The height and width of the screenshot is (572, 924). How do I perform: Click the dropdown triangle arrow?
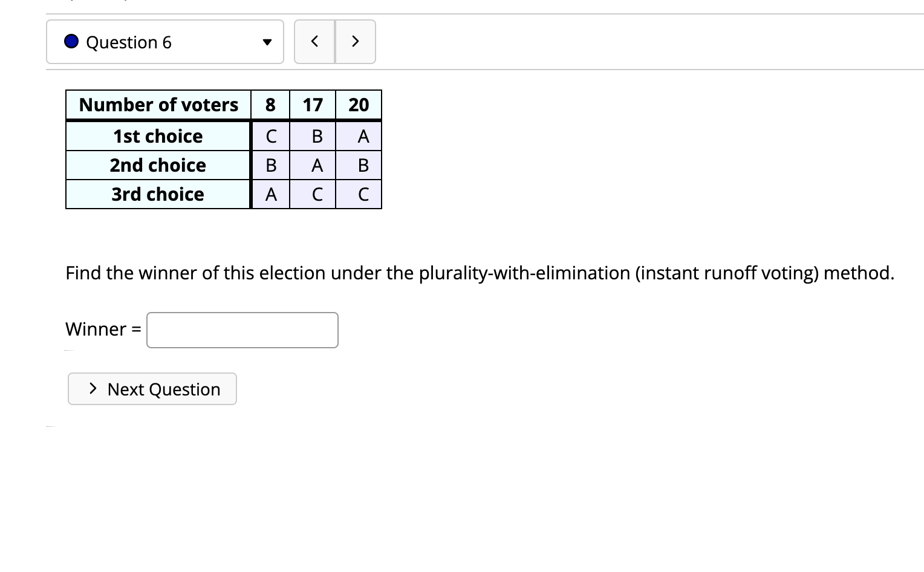pyautogui.click(x=267, y=42)
